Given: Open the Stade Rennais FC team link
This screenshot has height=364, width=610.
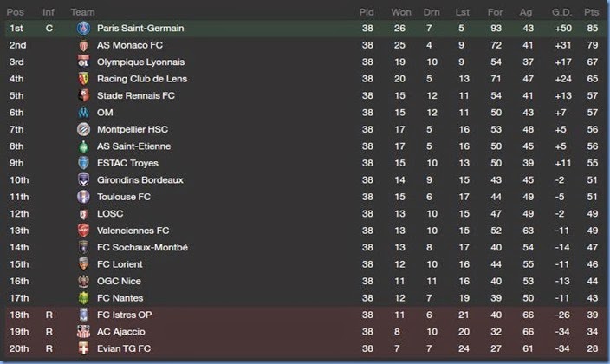Looking at the screenshot, I should (136, 96).
